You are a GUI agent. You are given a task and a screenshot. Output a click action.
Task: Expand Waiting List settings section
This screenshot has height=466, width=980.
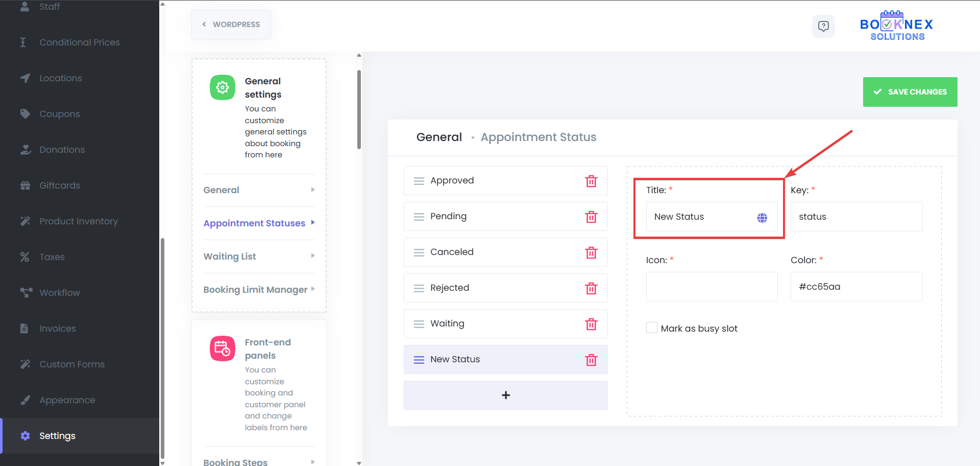click(x=259, y=257)
